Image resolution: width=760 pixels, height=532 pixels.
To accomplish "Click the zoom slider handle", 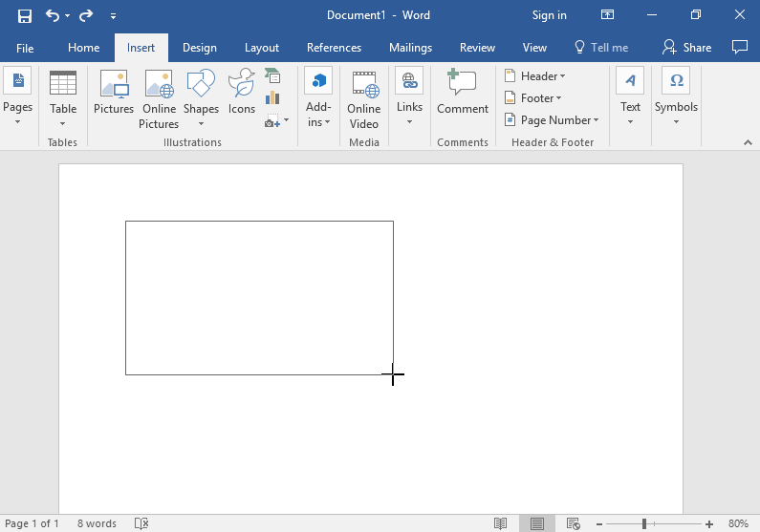I will [644, 523].
